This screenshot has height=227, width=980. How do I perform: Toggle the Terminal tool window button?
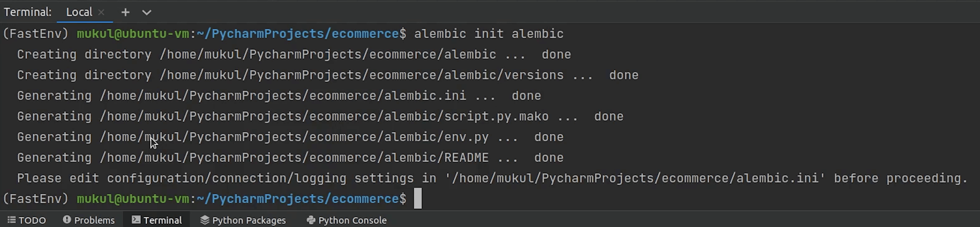click(x=157, y=220)
